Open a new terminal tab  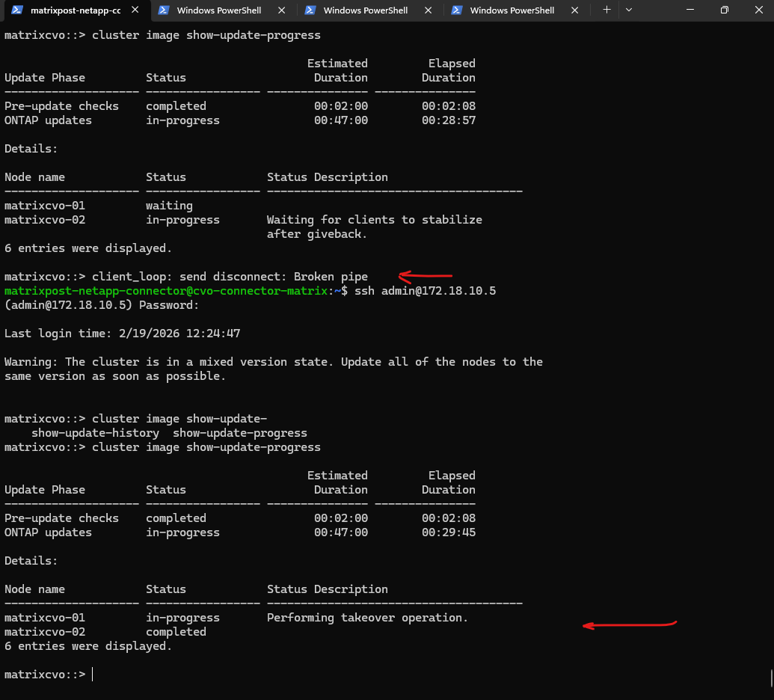(x=606, y=10)
